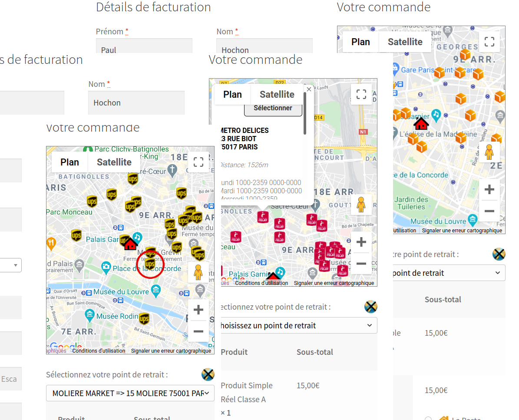This screenshot has height=420, width=519.
Task: Click 'Signaler une erreur cartographique' on the red relay map
Action: pos(334,283)
